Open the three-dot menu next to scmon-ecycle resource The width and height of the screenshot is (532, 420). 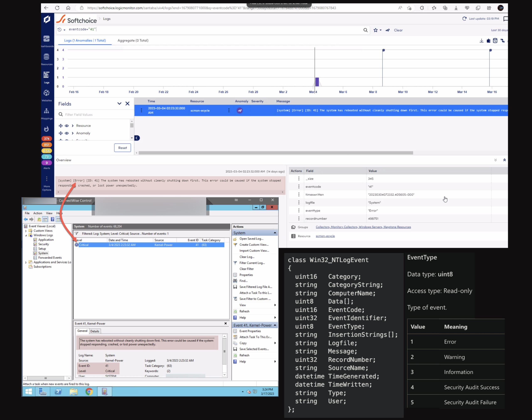click(229, 110)
